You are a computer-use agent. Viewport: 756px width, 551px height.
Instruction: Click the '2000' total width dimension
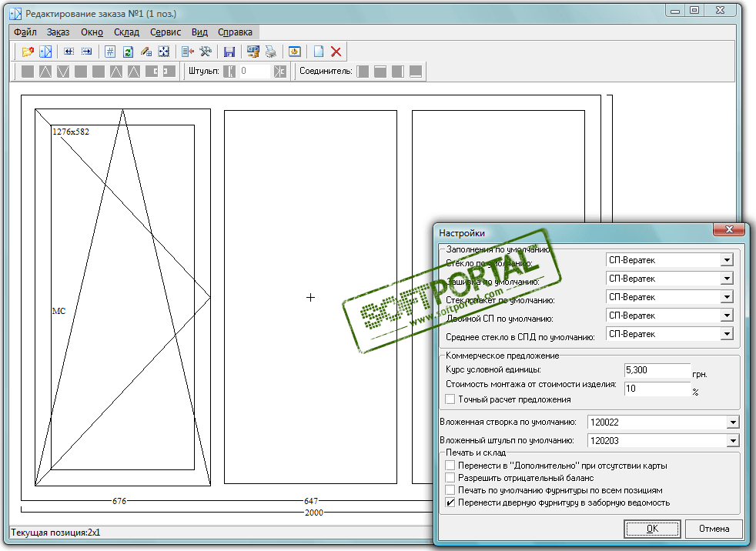[314, 513]
